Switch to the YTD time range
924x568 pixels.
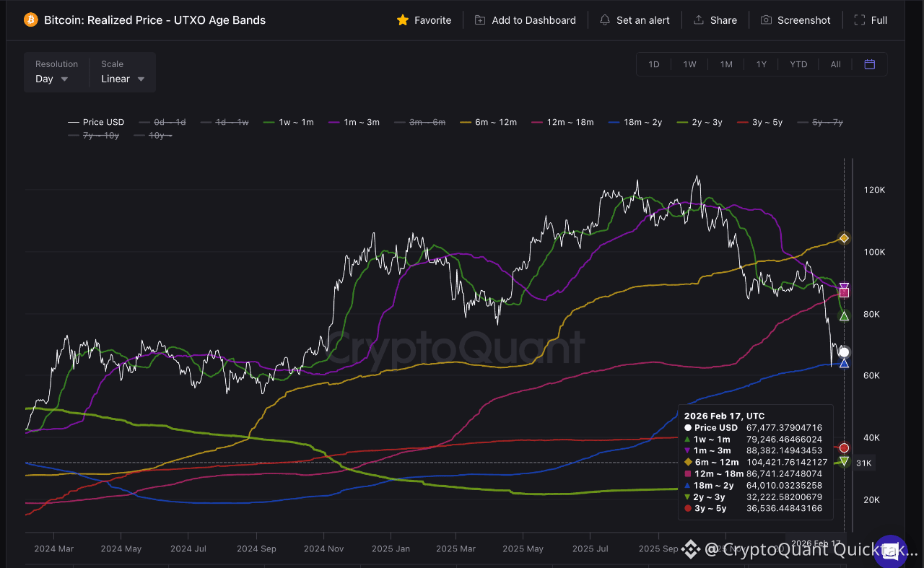tap(798, 64)
